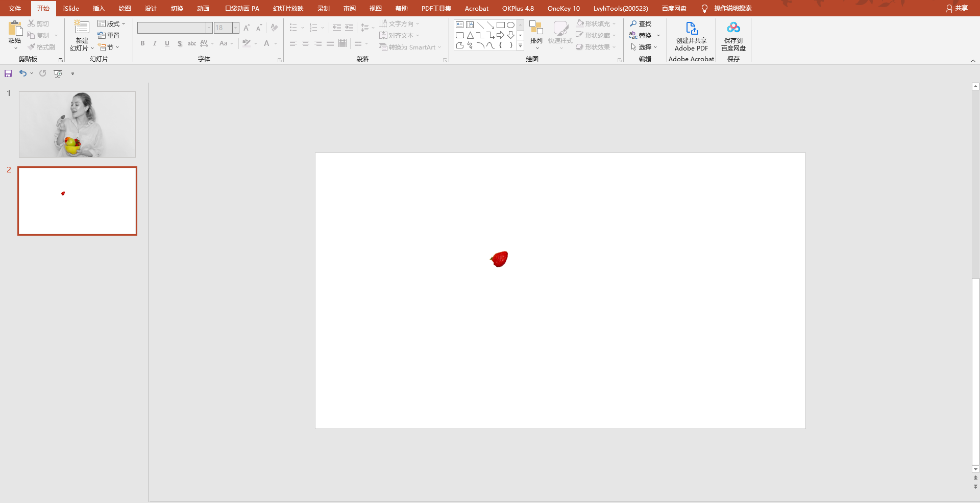Click the vertical scrollbar up arrow
This screenshot has height=503, width=980.
[x=975, y=87]
